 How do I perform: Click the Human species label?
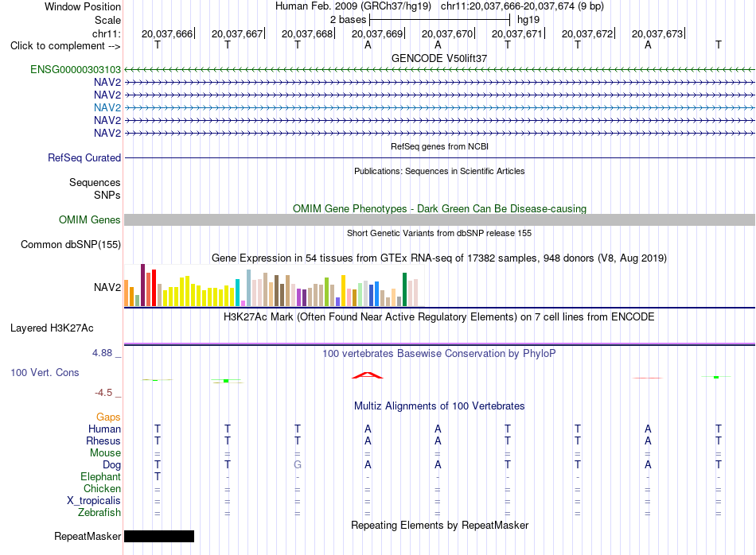pos(104,429)
